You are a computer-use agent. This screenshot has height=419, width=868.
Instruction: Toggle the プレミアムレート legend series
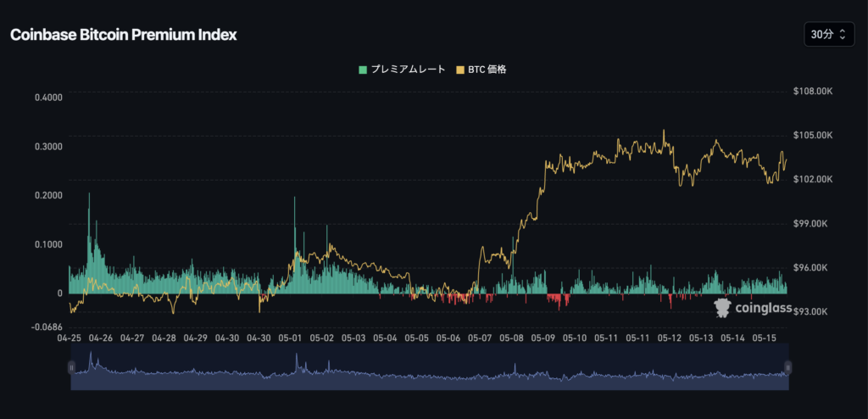(402, 70)
